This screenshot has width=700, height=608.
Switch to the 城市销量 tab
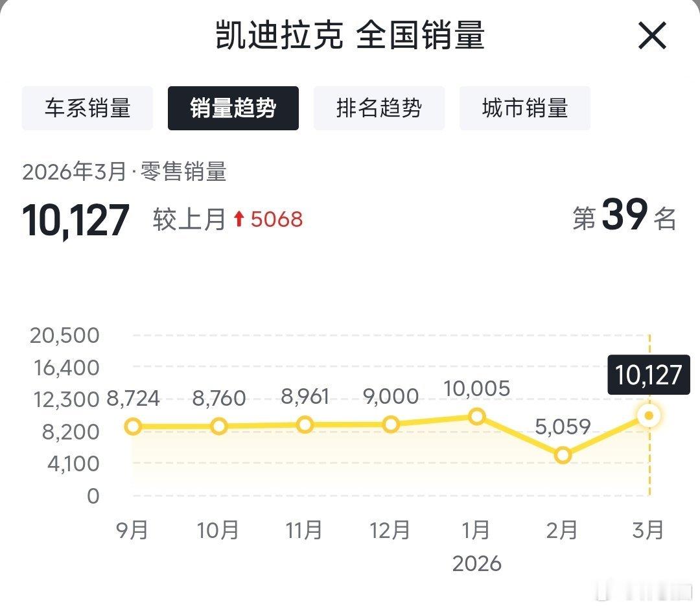[525, 108]
